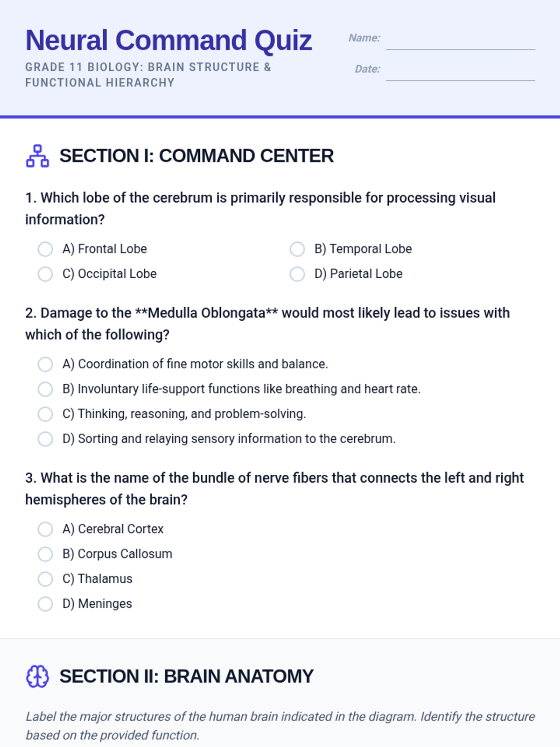Select C) Occipital Lobe answer
Screen dimensions: 560x747
(45, 274)
